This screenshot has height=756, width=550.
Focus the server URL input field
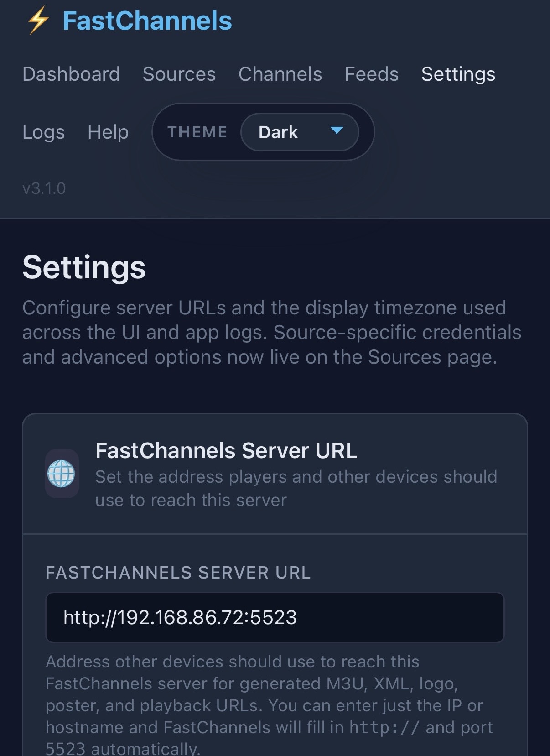pos(275,617)
